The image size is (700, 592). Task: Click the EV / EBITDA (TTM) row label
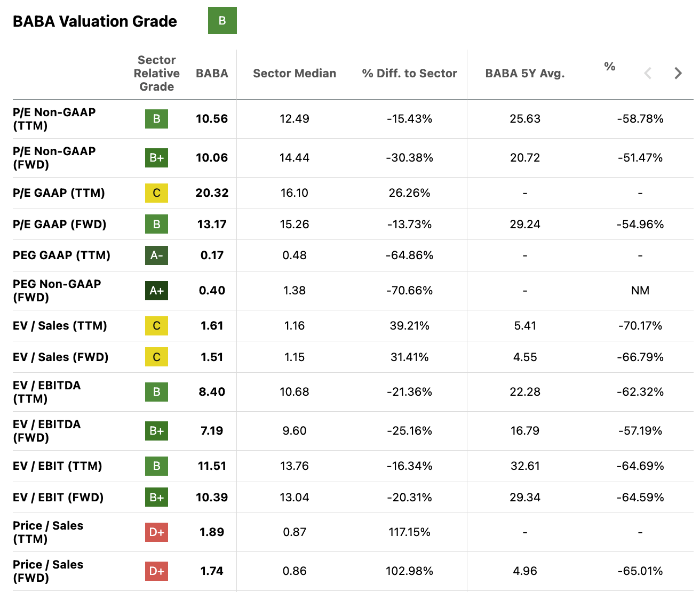tap(47, 392)
